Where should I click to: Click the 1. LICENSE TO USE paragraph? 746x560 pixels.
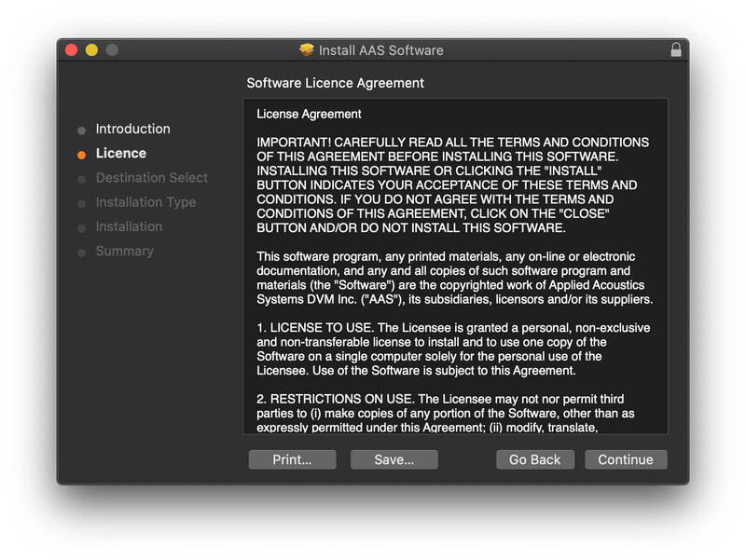453,348
